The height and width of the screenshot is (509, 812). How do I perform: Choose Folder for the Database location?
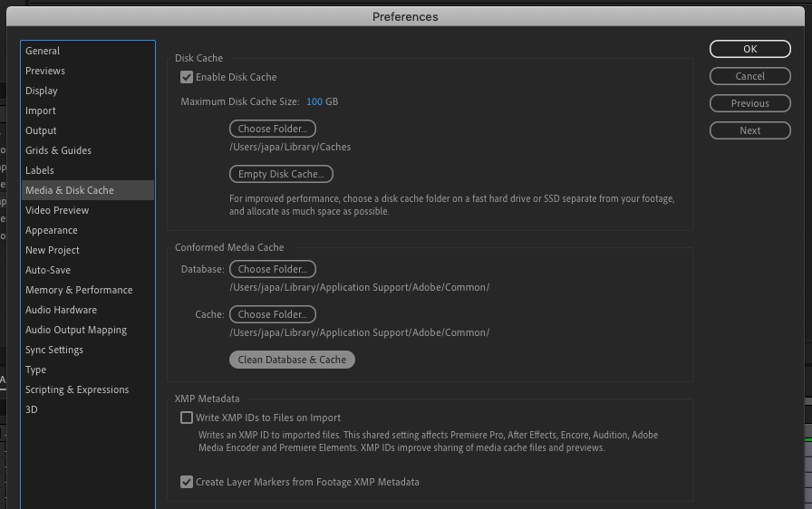point(273,269)
